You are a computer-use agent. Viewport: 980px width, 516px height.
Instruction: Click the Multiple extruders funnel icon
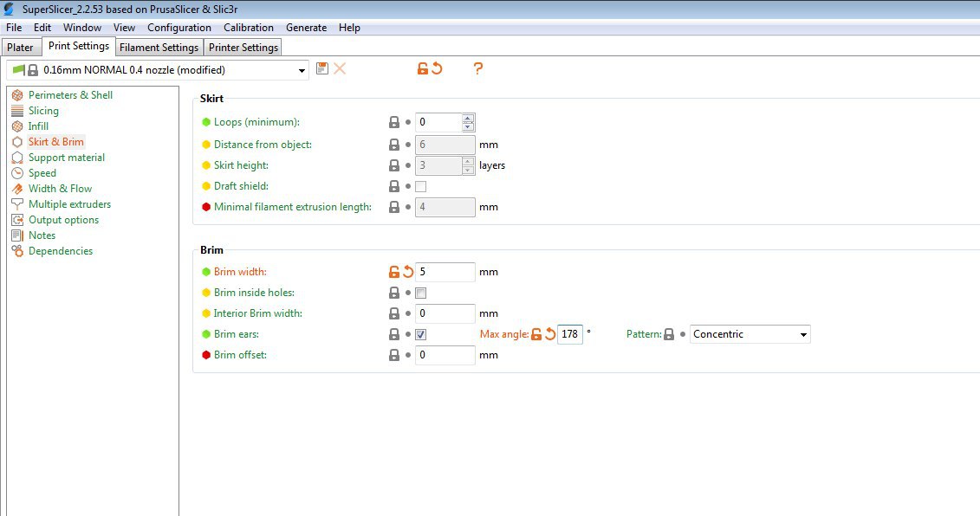(x=17, y=204)
